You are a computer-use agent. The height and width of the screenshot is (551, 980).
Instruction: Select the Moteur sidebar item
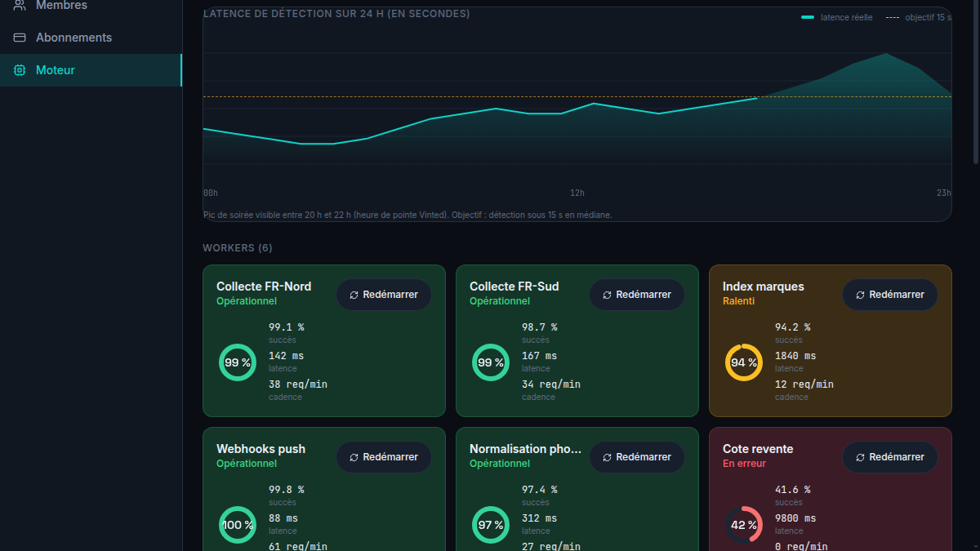point(91,70)
